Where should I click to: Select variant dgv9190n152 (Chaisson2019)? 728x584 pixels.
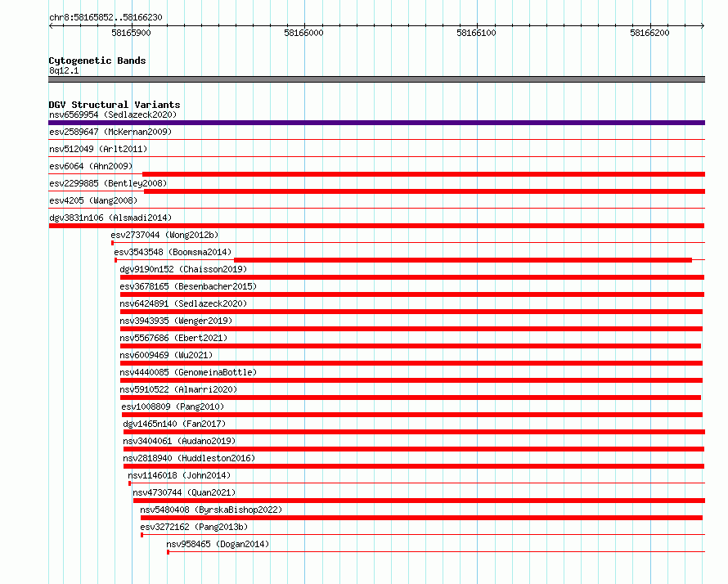tap(183, 269)
